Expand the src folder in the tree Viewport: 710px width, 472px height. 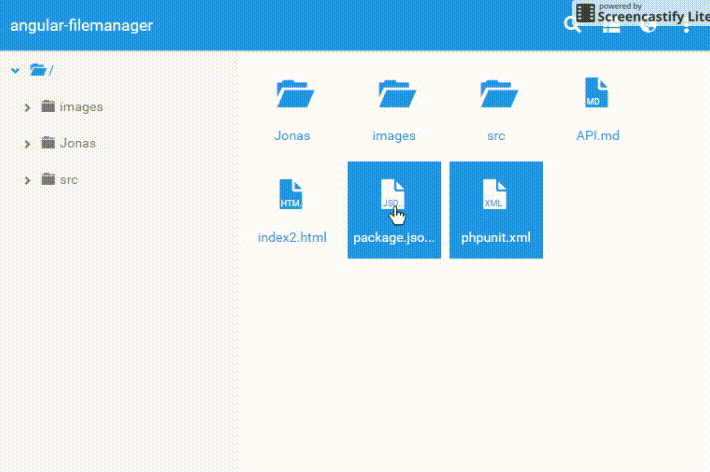tap(27, 180)
